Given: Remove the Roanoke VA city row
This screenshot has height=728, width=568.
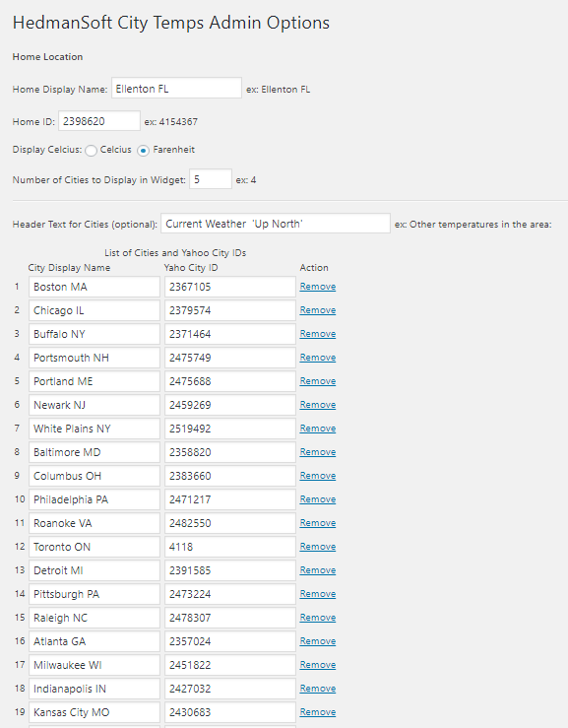Looking at the screenshot, I should tap(318, 523).
